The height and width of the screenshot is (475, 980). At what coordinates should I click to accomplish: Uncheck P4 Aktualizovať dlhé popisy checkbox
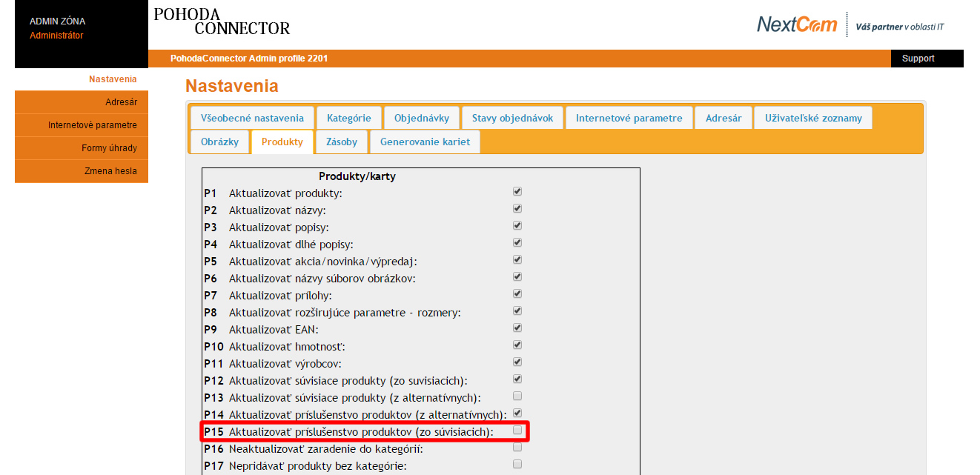pyautogui.click(x=517, y=242)
